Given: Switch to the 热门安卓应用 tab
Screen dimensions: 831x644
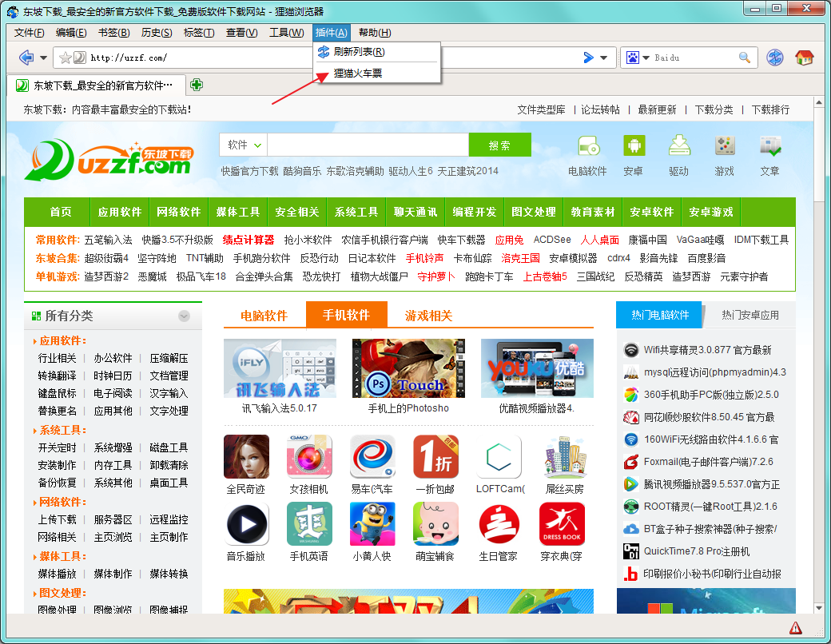Looking at the screenshot, I should [x=750, y=315].
